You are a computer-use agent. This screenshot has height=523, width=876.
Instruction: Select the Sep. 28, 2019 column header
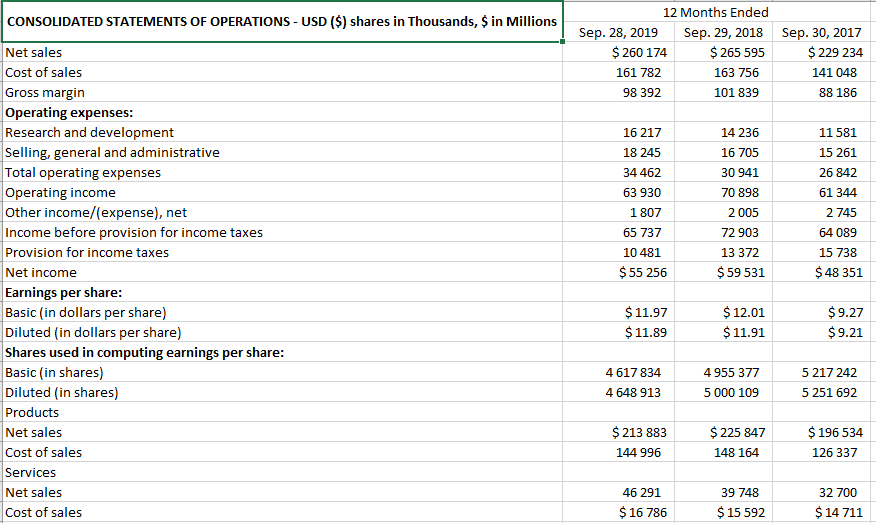click(x=618, y=32)
